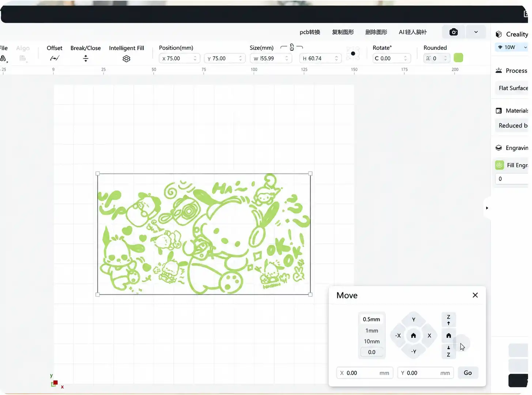The image size is (532, 395).
Task: Click the camera capture icon
Action: pyautogui.click(x=453, y=32)
